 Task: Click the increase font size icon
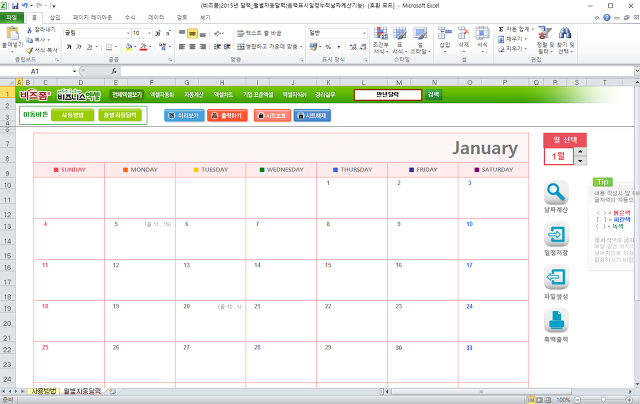click(158, 33)
